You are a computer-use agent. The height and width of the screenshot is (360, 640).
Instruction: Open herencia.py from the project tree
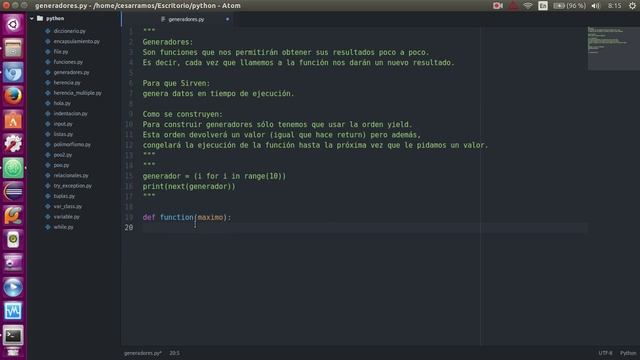67,83
